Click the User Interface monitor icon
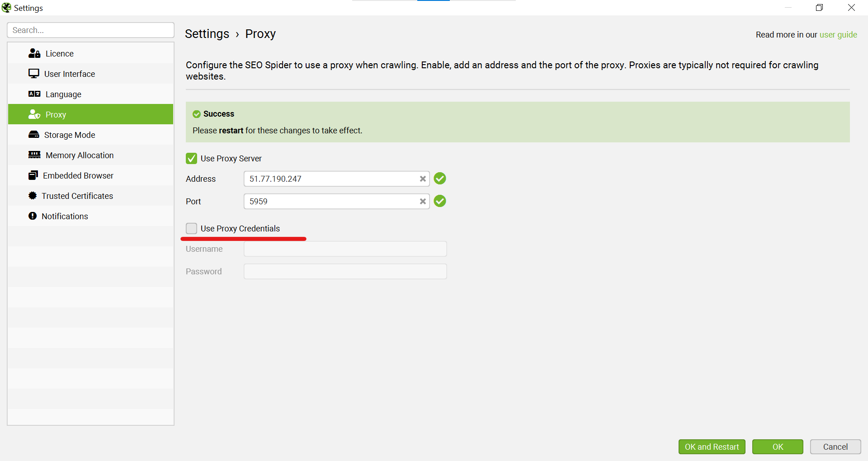The width and height of the screenshot is (868, 461). tap(34, 74)
